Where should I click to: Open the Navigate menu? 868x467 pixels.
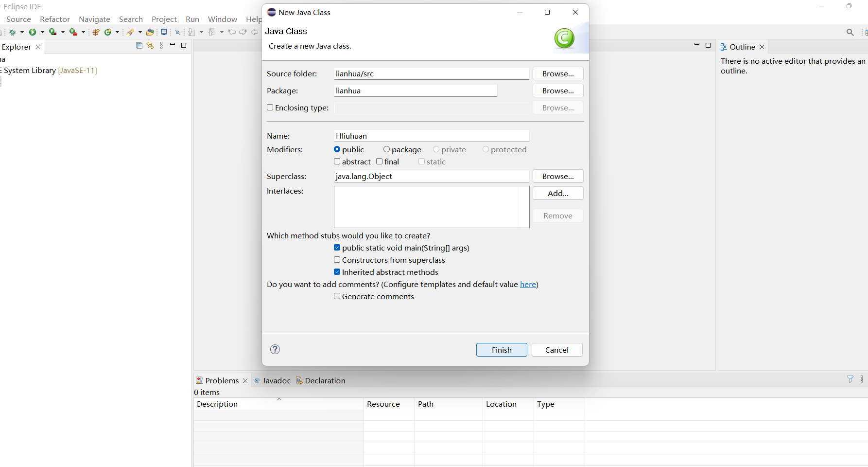[94, 19]
